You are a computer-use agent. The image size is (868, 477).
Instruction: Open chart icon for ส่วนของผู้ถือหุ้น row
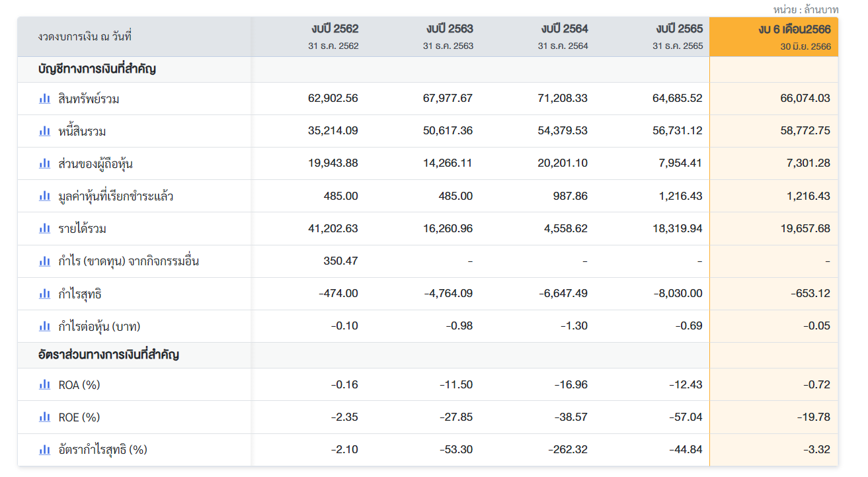click(44, 163)
